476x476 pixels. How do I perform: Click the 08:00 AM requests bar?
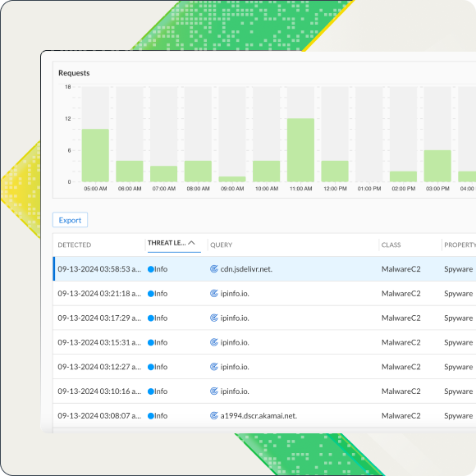199,172
